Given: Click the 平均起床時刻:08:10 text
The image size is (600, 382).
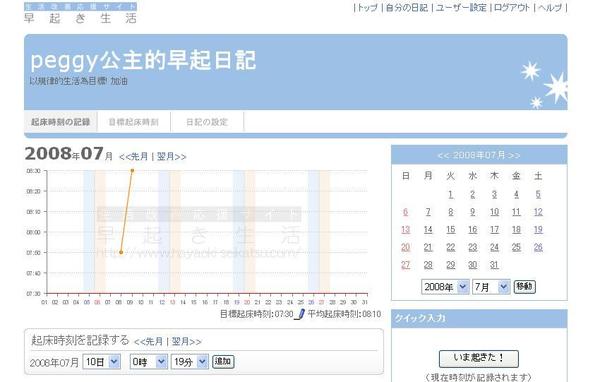Looking at the screenshot, I should click(344, 314).
